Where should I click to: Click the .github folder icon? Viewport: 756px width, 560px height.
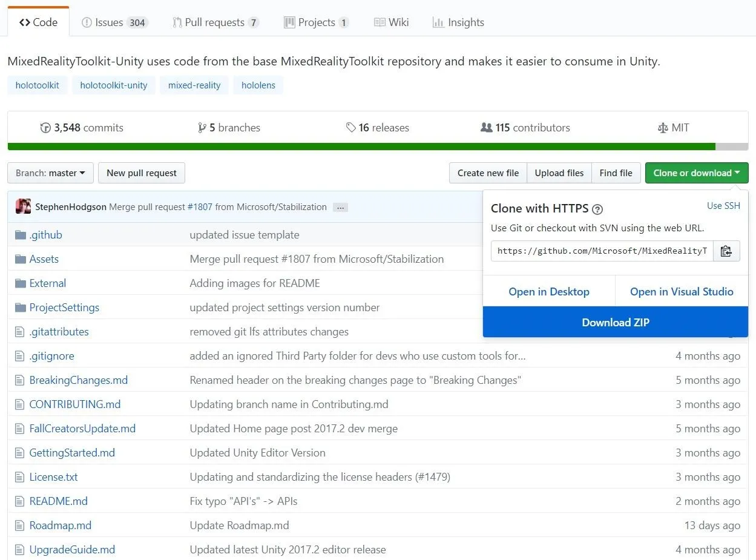21,235
